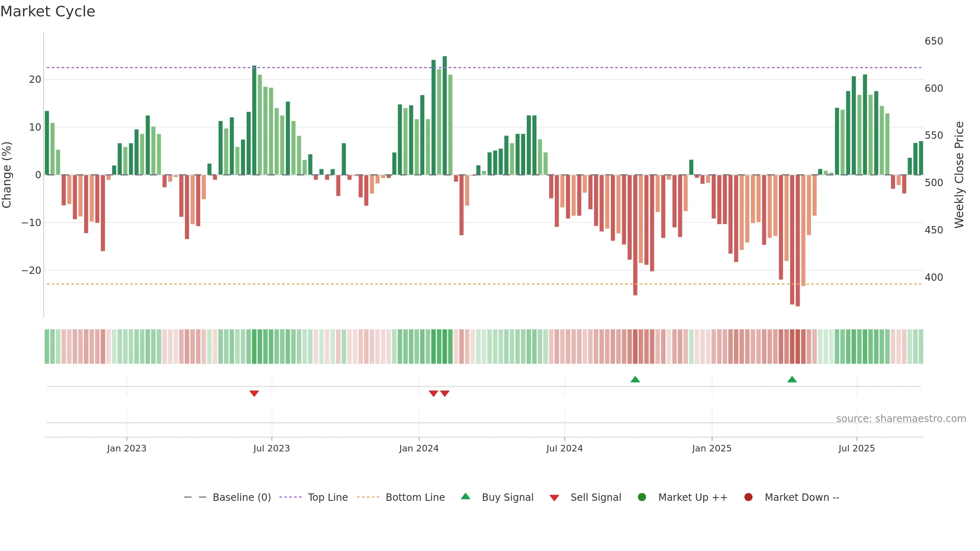
Task: Toggle the Bottom Line legend entry
Action: 401,497
